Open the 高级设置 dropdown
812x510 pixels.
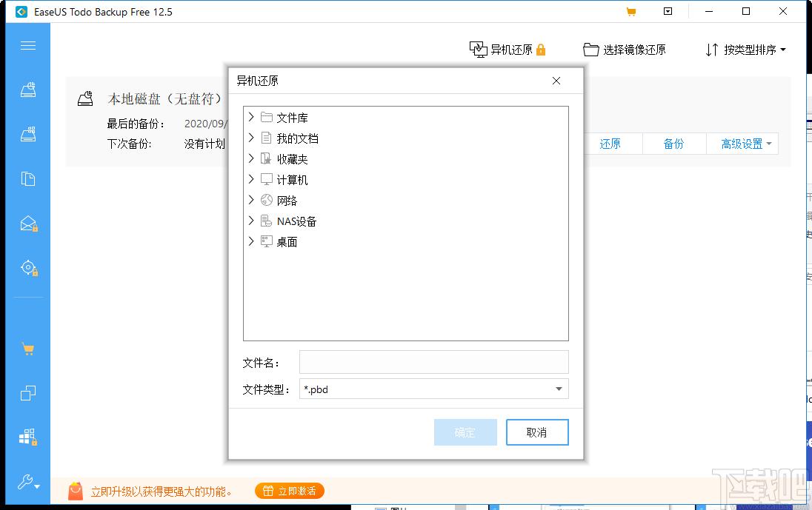742,144
